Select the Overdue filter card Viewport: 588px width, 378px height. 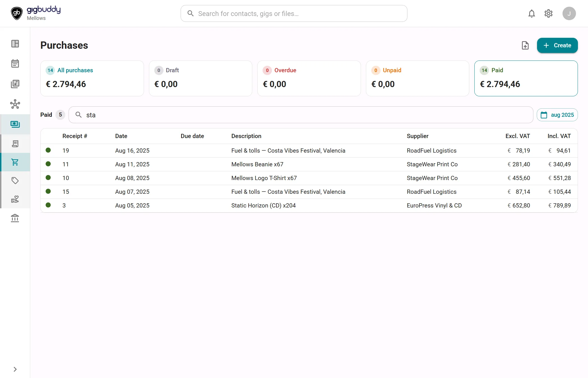309,78
